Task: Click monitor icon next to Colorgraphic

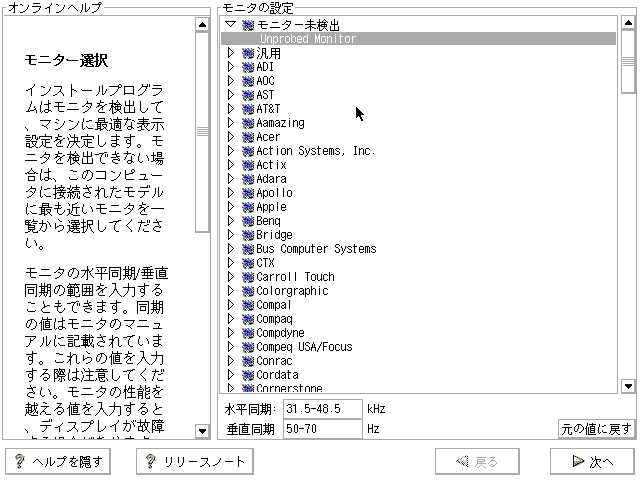Action: (248, 291)
